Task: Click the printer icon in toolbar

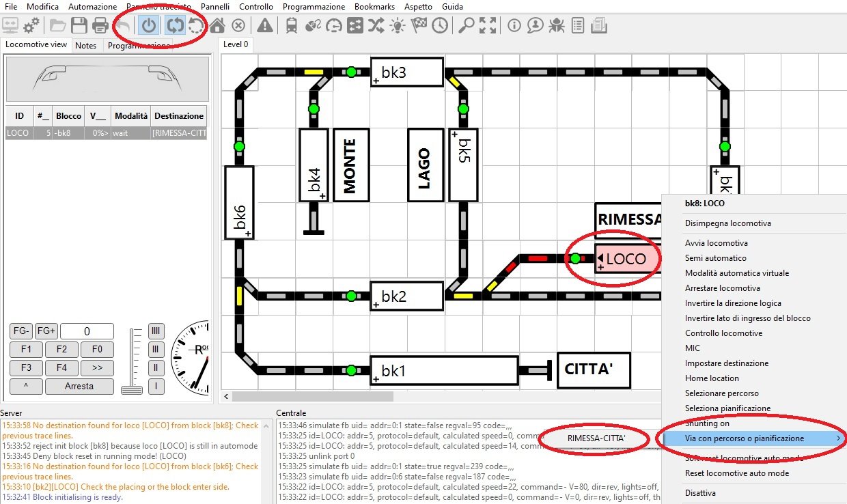Action: tap(100, 26)
